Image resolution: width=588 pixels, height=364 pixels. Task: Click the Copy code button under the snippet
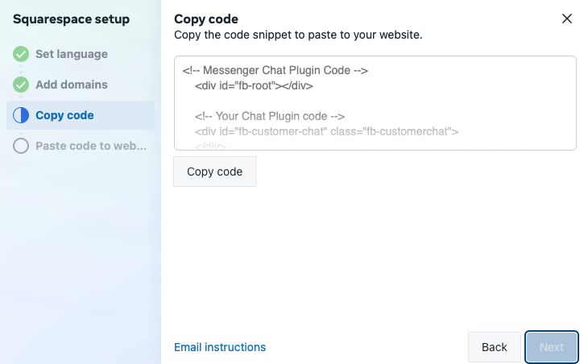(215, 172)
